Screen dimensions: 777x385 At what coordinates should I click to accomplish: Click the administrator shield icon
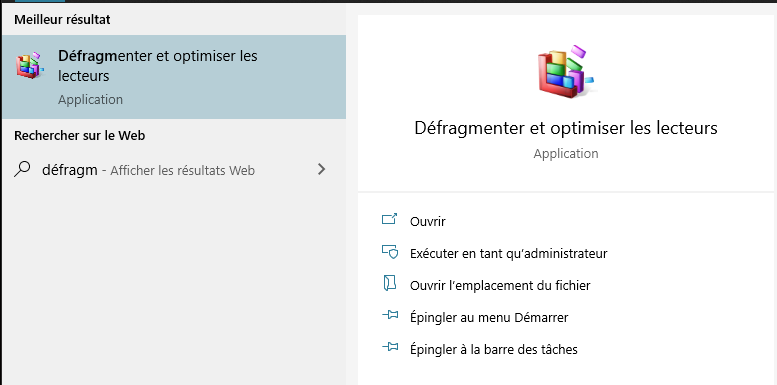click(x=390, y=252)
